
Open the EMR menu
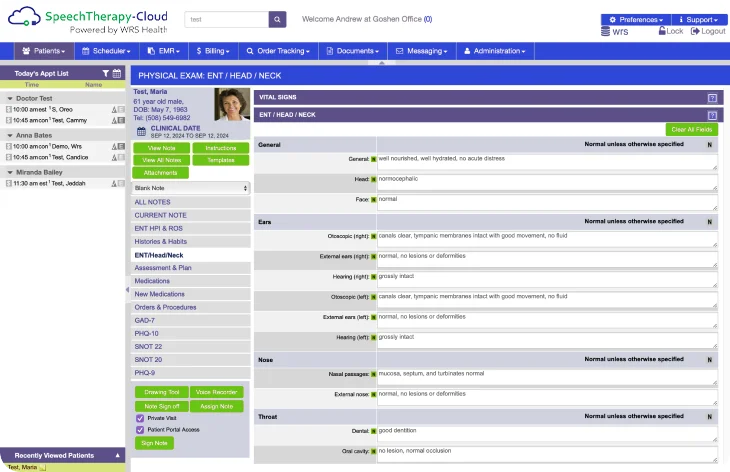(163, 51)
